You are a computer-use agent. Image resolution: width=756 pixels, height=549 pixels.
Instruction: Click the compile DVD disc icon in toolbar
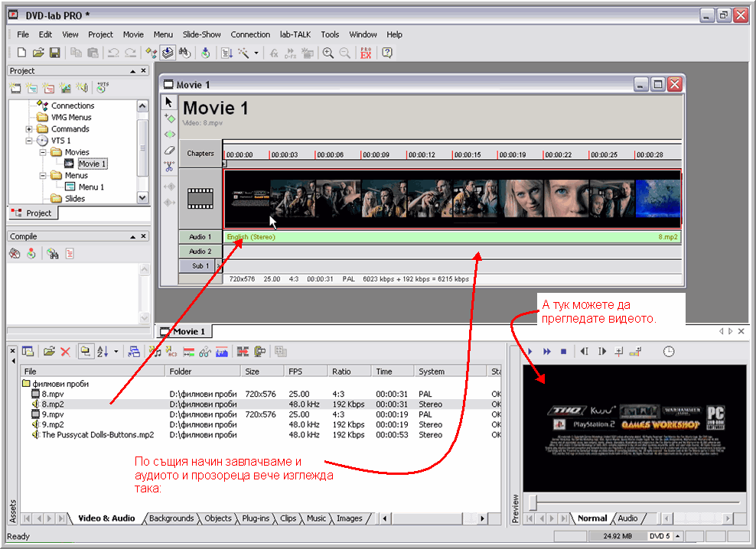coord(206,53)
